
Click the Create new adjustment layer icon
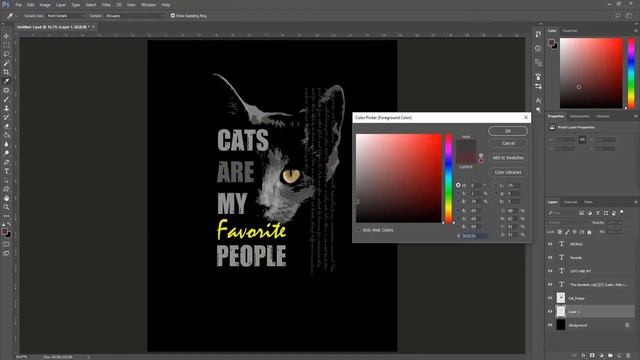601,356
